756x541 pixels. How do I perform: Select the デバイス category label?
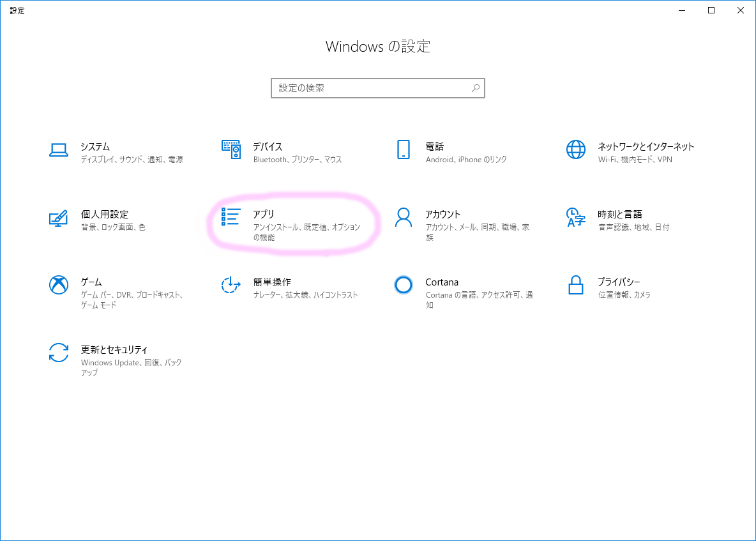(268, 146)
